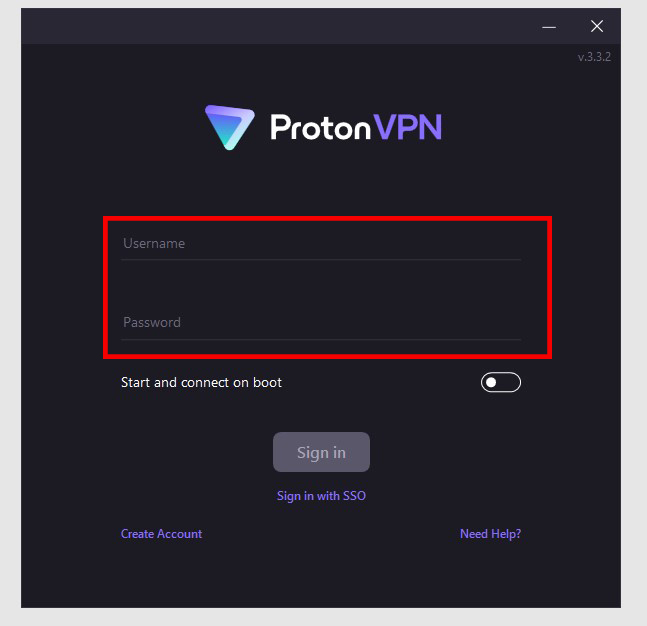Click the underline beneath the Username field

point(321,260)
